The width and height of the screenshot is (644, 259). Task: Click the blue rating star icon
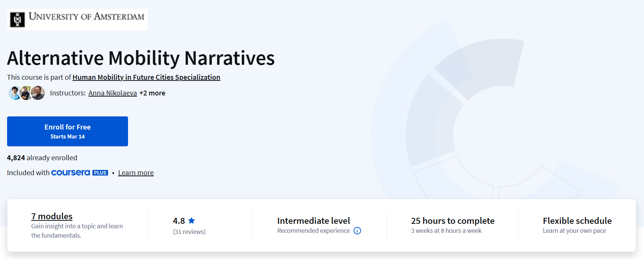click(191, 221)
